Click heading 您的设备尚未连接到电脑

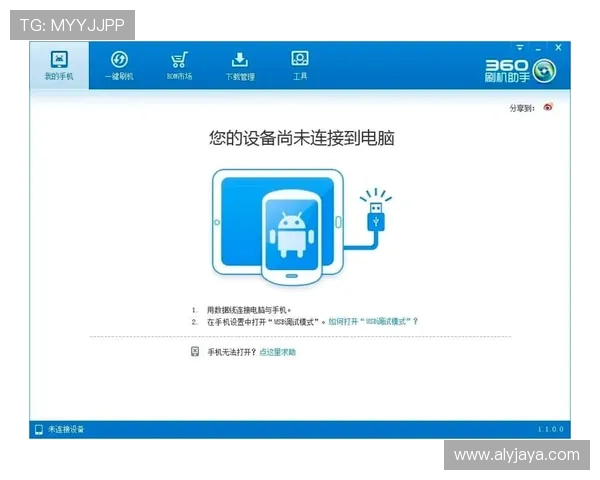tap(302, 138)
